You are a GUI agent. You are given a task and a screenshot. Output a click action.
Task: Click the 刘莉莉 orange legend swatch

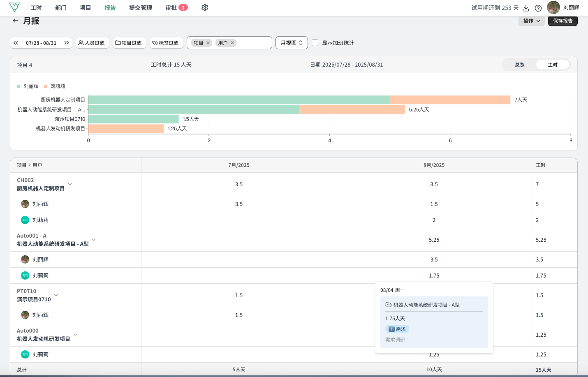[45, 86]
